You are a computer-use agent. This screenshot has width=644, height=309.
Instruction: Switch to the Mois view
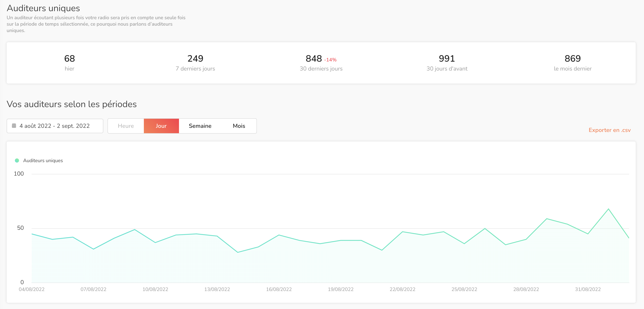click(x=239, y=126)
